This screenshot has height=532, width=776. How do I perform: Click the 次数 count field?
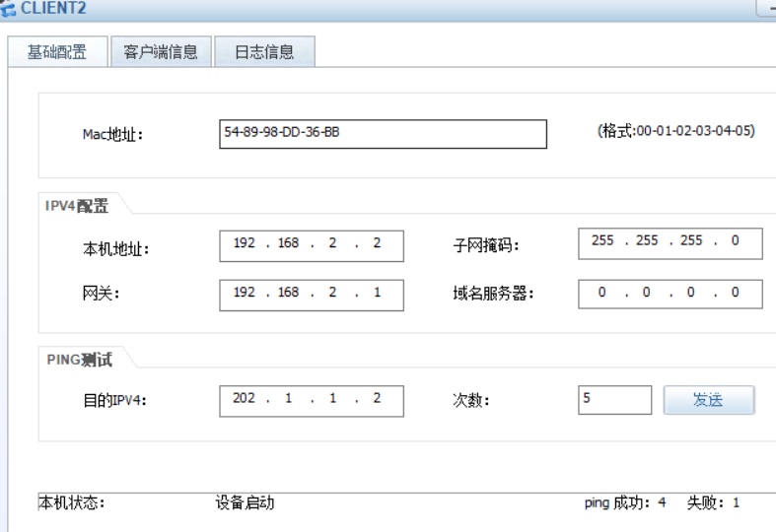pos(614,400)
